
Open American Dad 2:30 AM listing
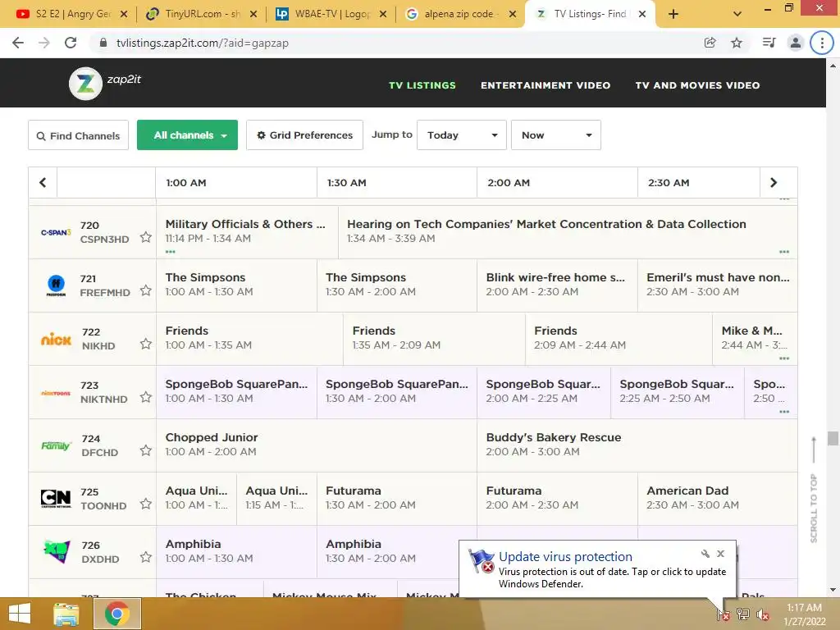point(717,498)
